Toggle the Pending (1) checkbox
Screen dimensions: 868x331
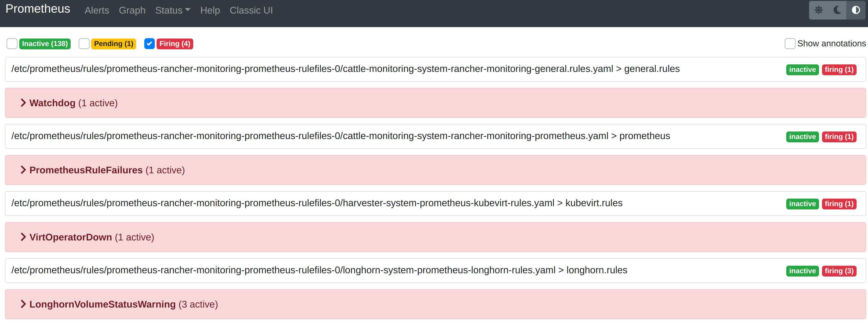(84, 43)
